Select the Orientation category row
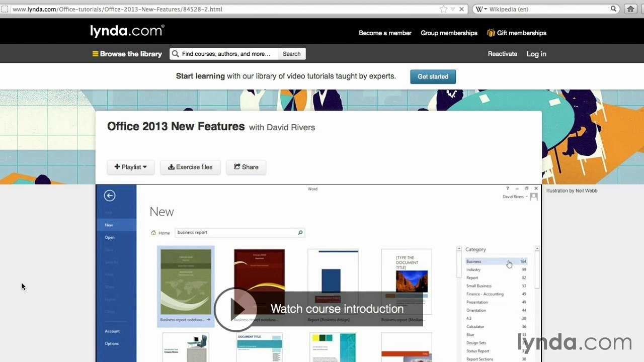This screenshot has width=644, height=362. pyautogui.click(x=496, y=310)
